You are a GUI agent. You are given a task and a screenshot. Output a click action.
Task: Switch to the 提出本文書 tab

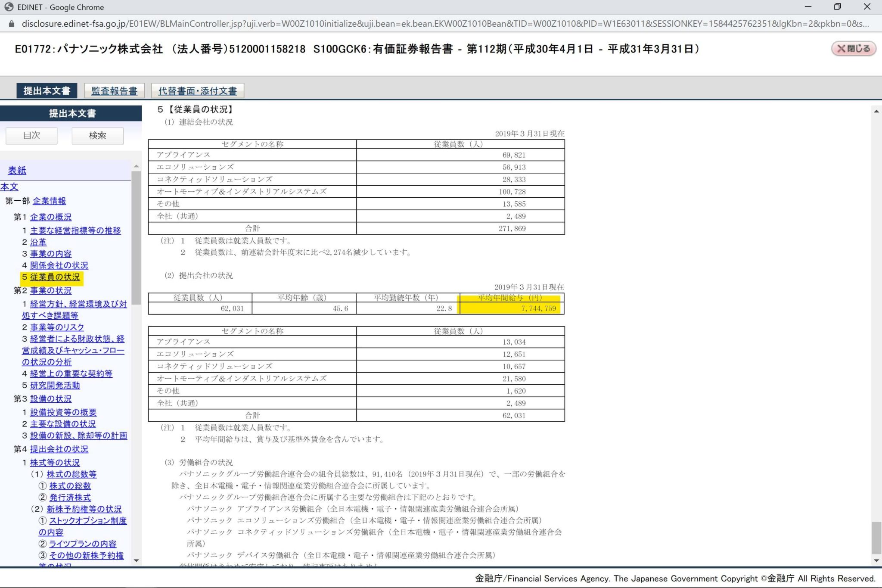[47, 91]
